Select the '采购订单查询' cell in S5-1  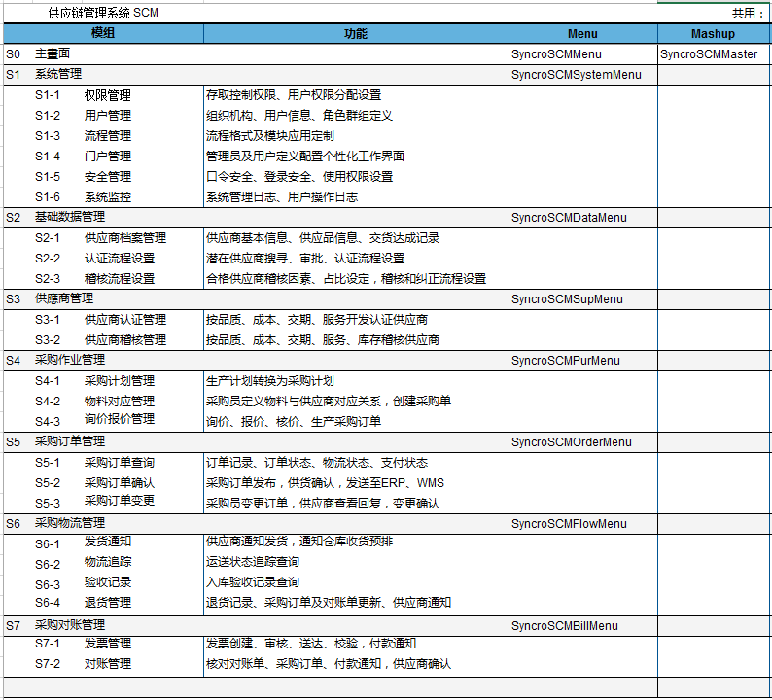(x=120, y=462)
